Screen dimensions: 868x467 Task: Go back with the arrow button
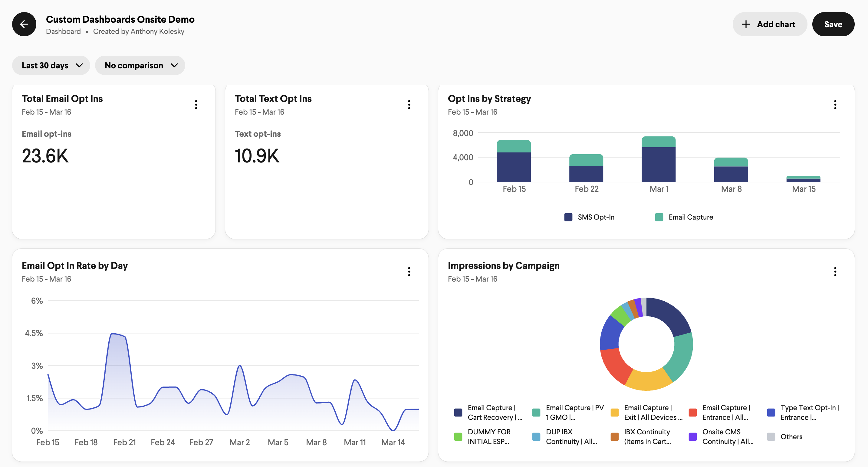point(24,24)
